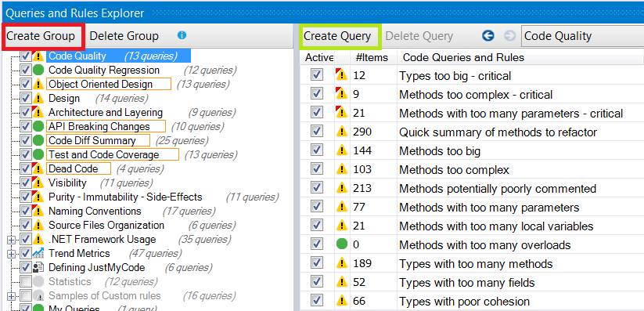Click green circle for Methods with too many overloads

(342, 244)
